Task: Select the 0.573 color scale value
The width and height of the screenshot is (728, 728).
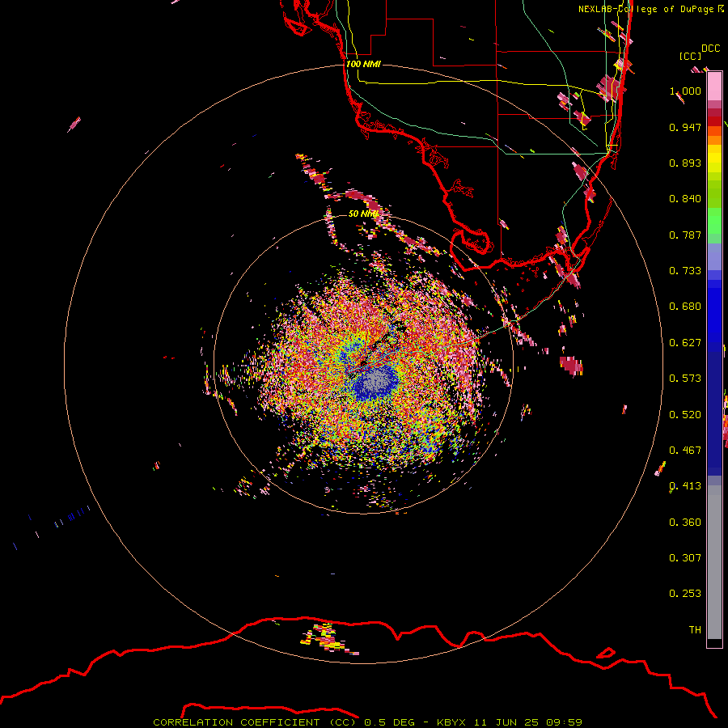Action: (685, 379)
